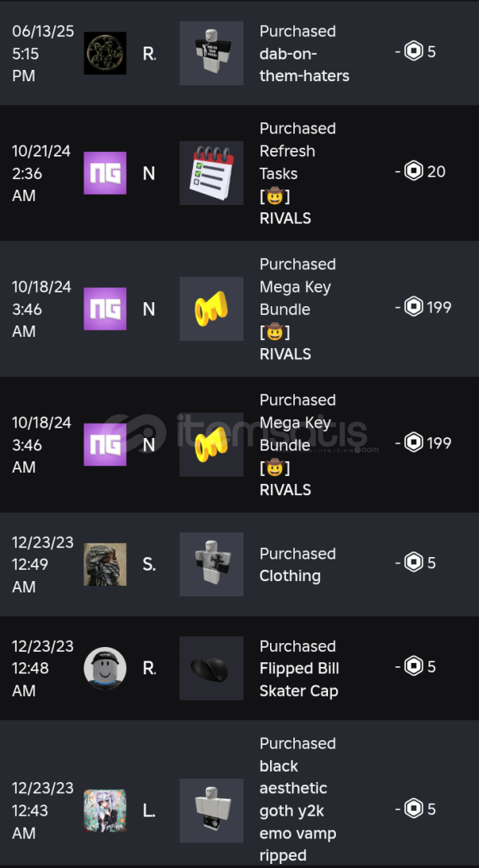
Task: Click the Refresh Tasks checklist notepad icon
Action: pos(211,173)
